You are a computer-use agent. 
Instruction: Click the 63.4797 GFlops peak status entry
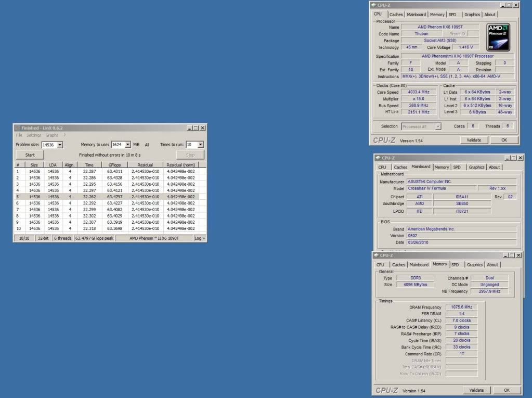pyautogui.click(x=94, y=238)
